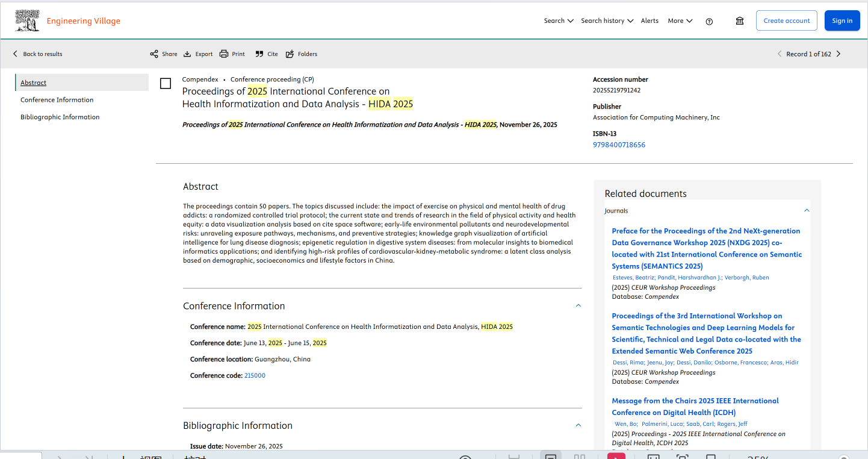
Task: Open the Search history dropdown
Action: [607, 20]
